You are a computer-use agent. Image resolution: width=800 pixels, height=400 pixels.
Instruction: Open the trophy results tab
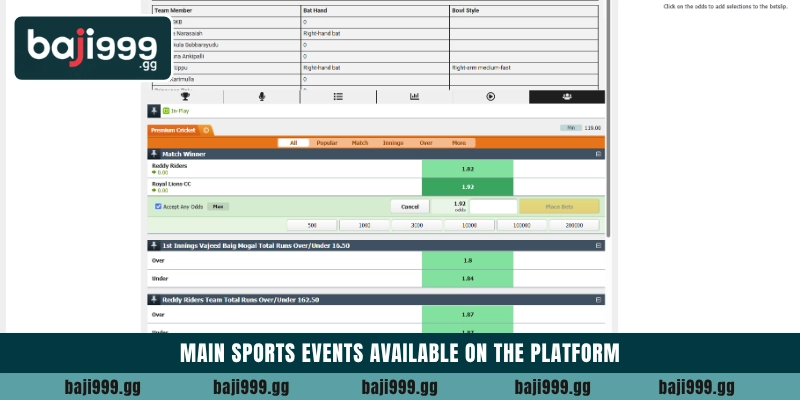point(185,96)
